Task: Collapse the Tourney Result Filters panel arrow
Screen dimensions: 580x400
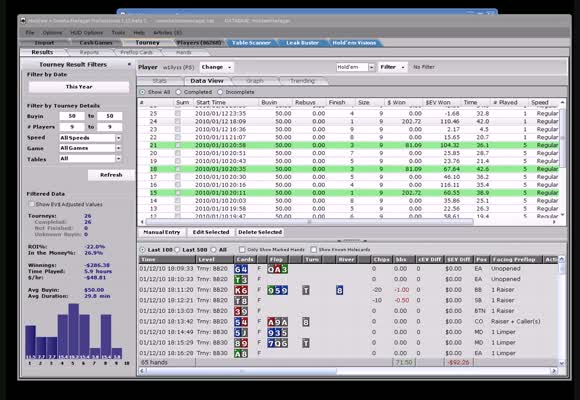Action: click(129, 64)
